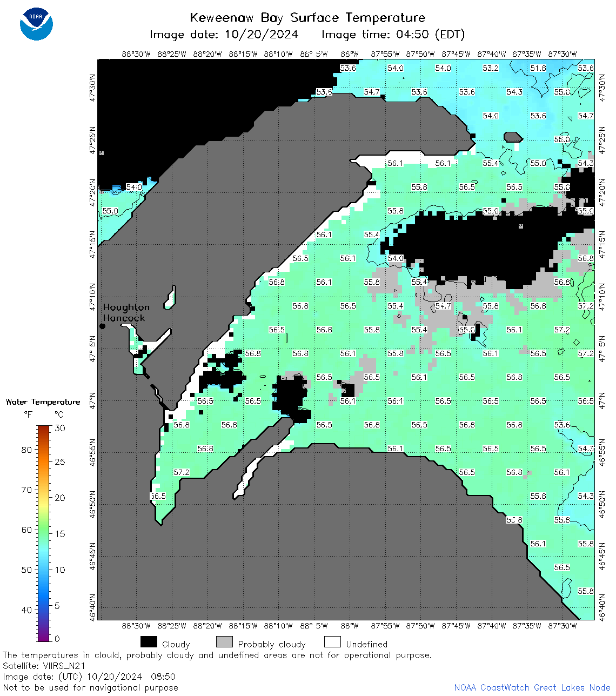Click the 'Cloudy' legend label
Image resolution: width=616 pixels, height=696 pixels.
point(176,644)
